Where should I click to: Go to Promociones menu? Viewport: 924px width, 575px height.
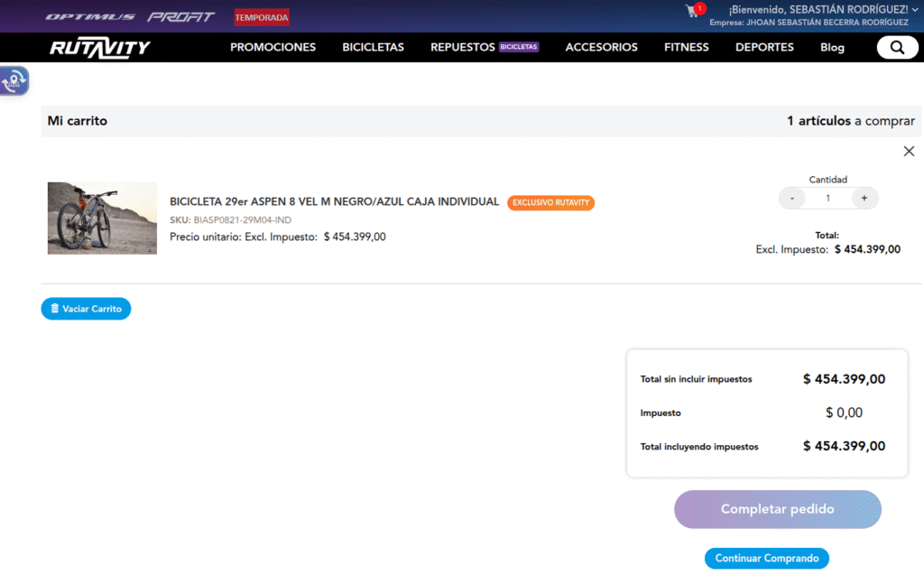point(273,47)
